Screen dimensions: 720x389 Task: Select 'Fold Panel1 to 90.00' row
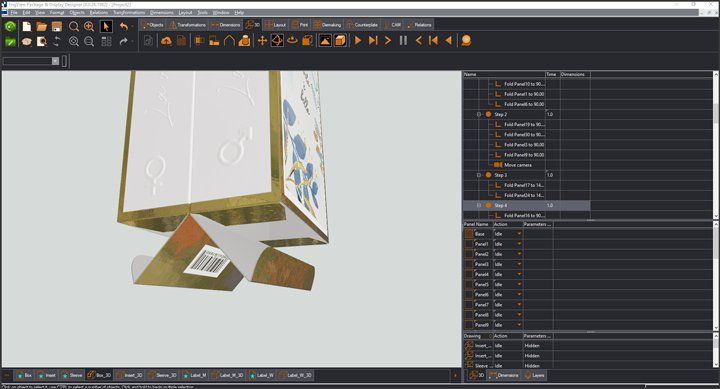[x=524, y=94]
